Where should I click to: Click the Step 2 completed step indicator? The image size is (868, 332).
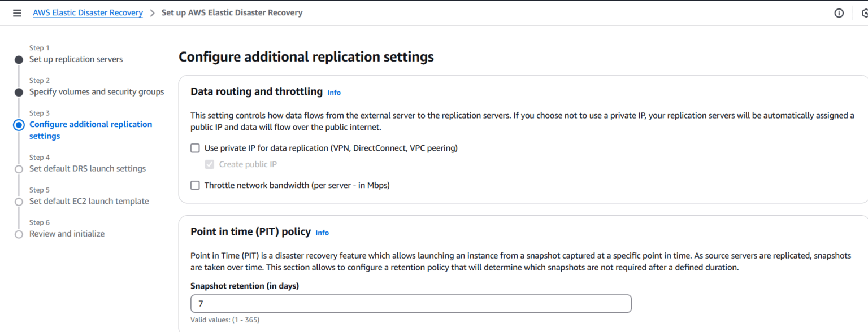[19, 91]
